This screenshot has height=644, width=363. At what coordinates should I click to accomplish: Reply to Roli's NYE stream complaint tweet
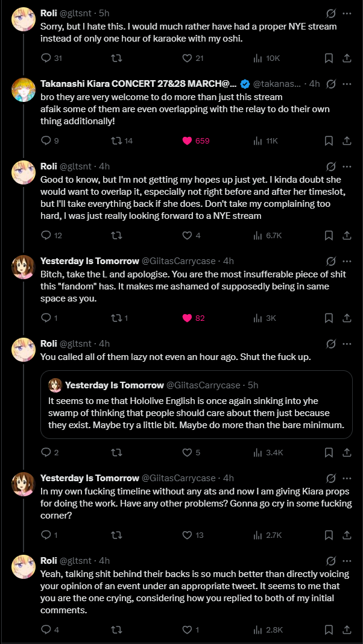coord(46,58)
